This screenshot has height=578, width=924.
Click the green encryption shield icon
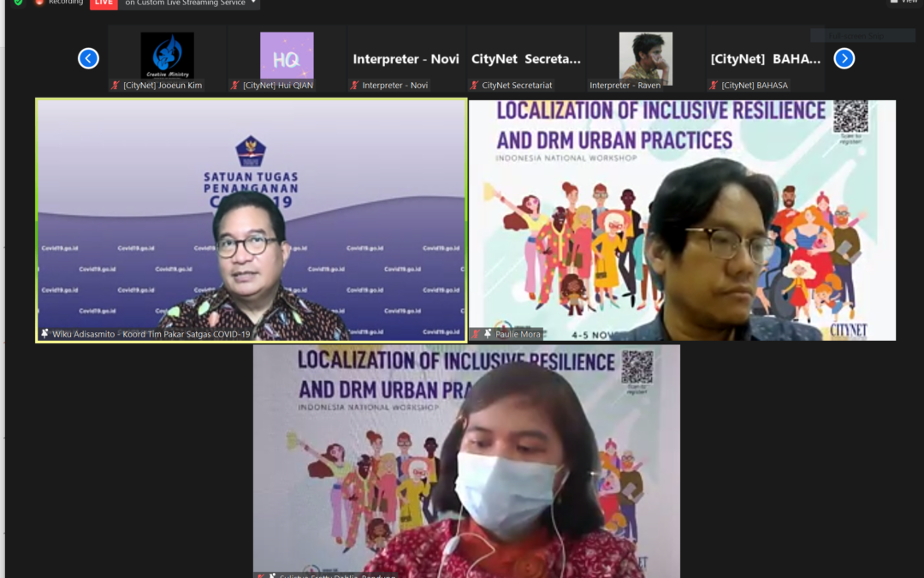coord(18,3)
